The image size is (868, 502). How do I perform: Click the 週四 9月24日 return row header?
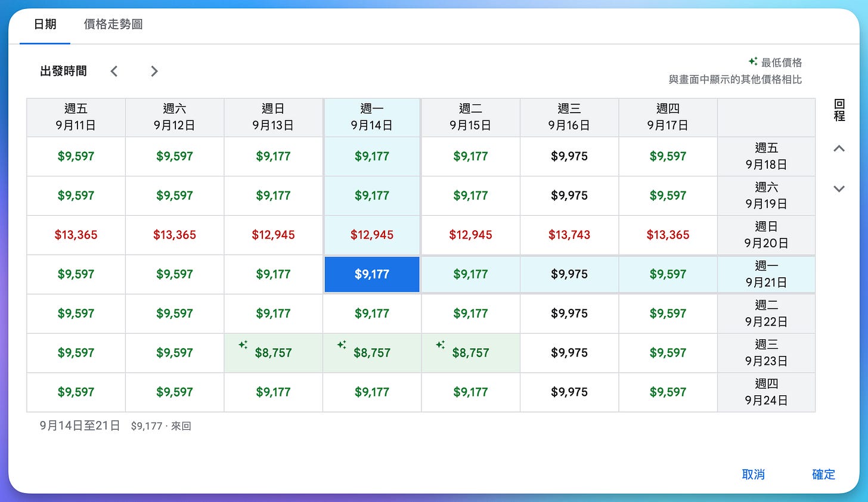pos(767,392)
